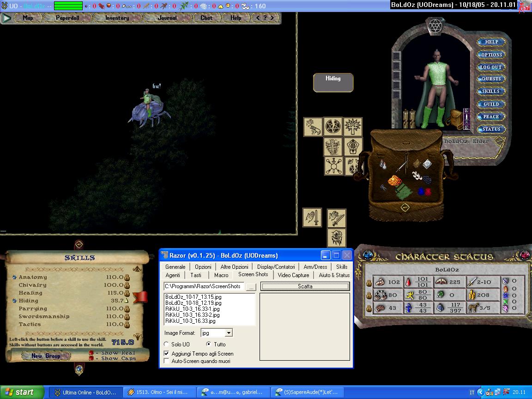Click the dagger circle spell icon
The width and height of the screenshot is (532, 399).
(x=333, y=166)
